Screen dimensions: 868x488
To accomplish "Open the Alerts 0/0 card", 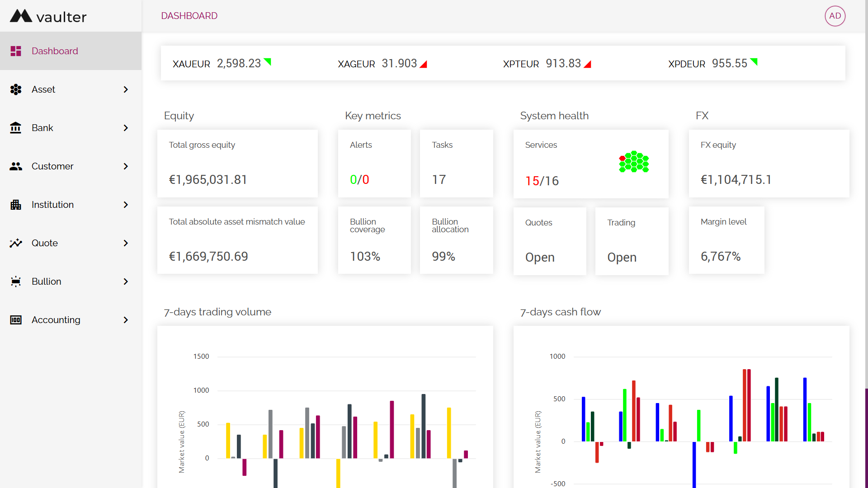I will coord(374,164).
